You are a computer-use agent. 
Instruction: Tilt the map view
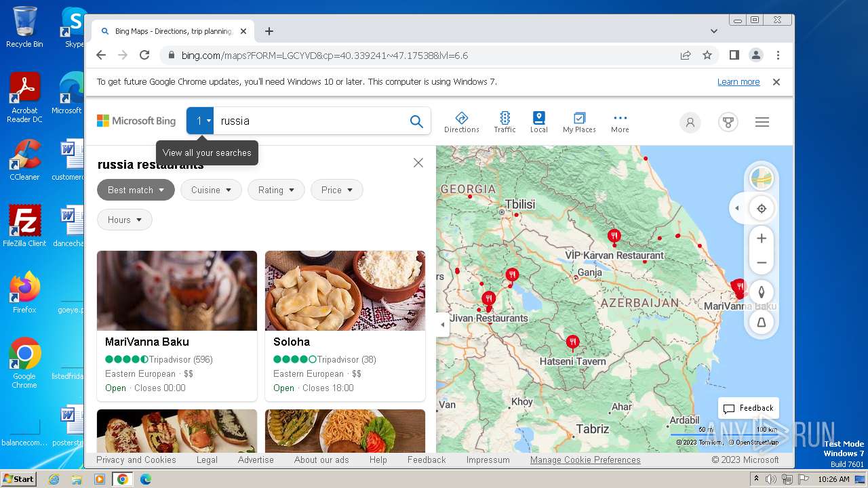[x=762, y=323]
